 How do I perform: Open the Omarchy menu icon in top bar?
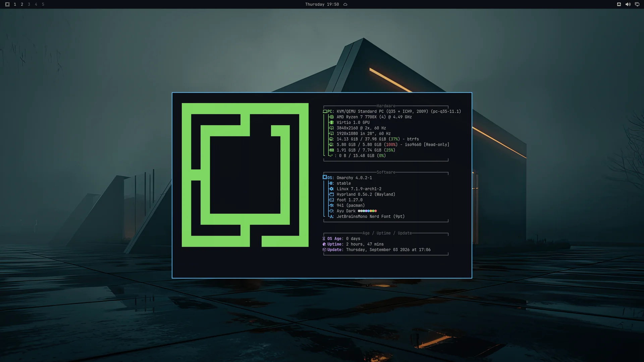click(x=7, y=4)
